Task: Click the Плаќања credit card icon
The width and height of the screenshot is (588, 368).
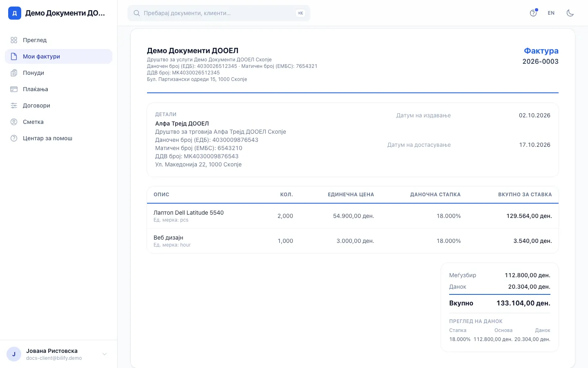Action: [x=14, y=89]
